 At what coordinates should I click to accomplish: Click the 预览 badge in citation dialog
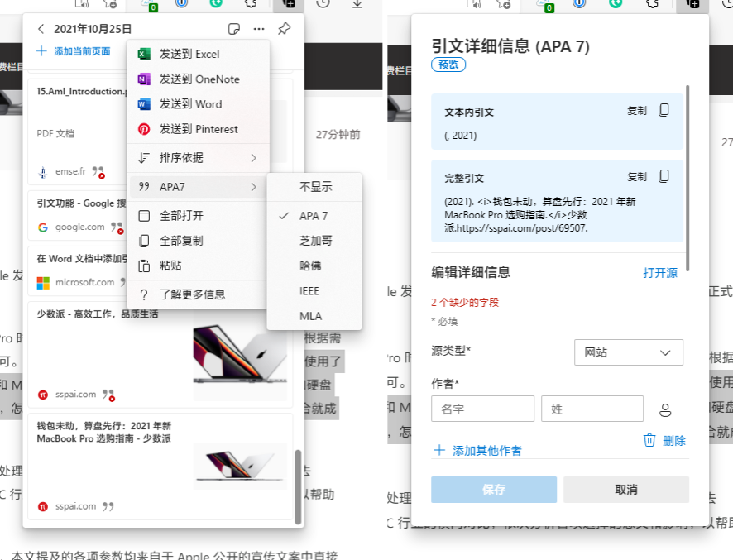tap(448, 65)
